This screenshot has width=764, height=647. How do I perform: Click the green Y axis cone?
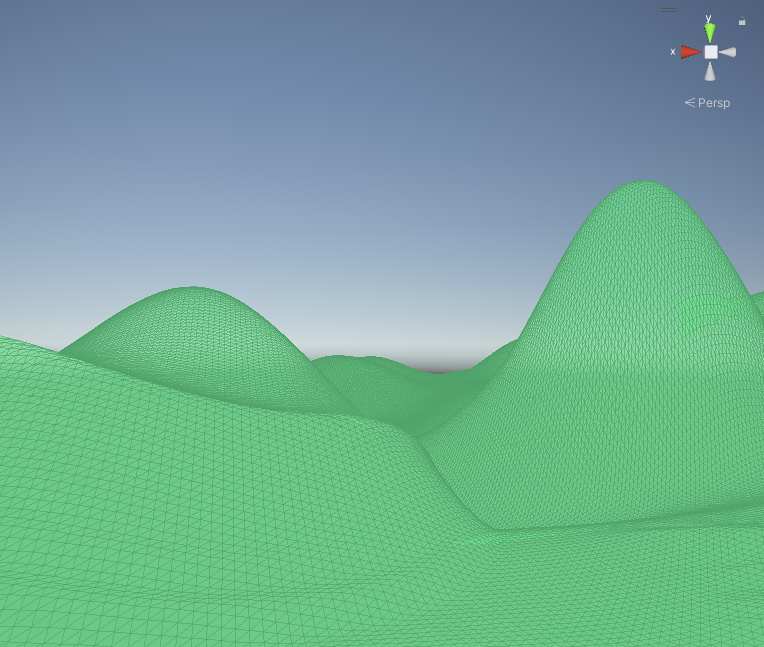click(x=710, y=33)
